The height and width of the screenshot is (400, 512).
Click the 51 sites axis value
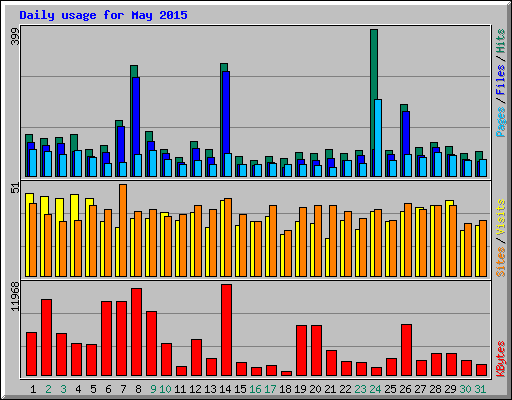15,188
